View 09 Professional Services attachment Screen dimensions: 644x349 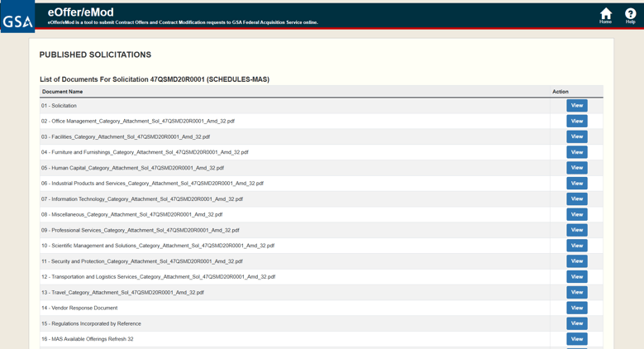577,230
